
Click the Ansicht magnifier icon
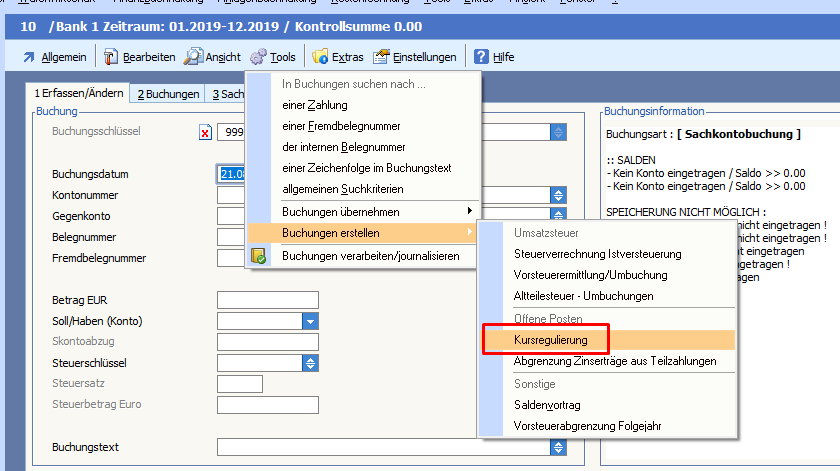tap(193, 57)
